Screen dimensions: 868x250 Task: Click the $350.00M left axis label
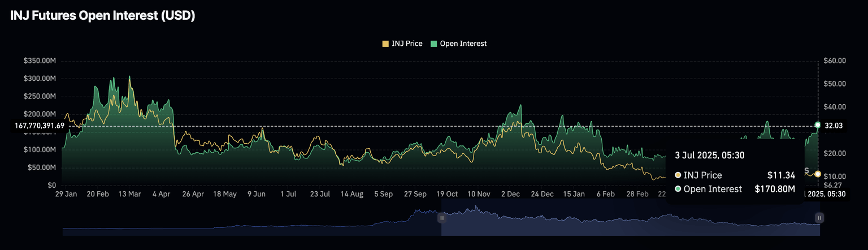click(x=40, y=61)
